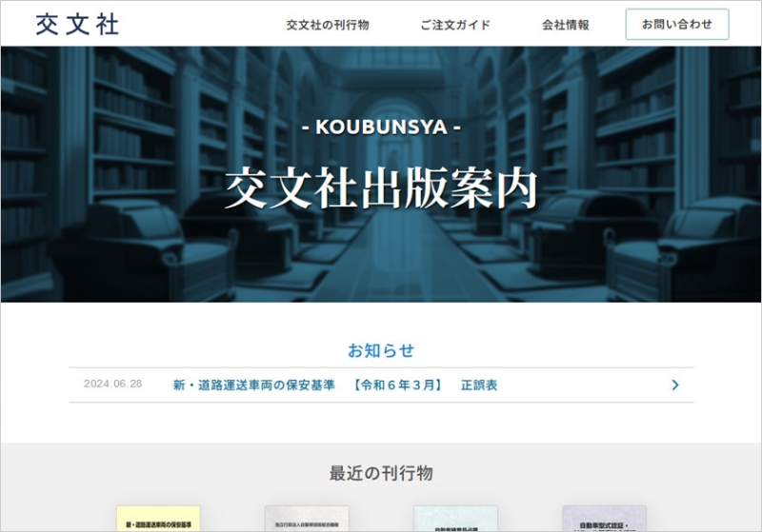Screen dimensions: 762x532
Task: Open the 交文社の刊行物 menu item
Action: point(328,25)
